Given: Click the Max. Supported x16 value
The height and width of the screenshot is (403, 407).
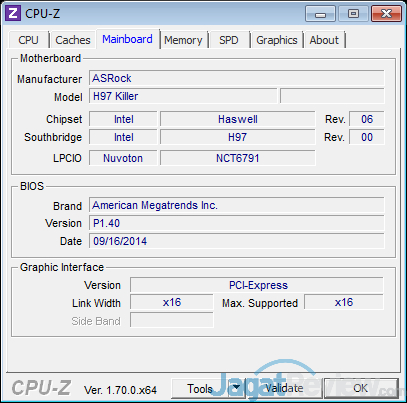Looking at the screenshot, I should (344, 303).
